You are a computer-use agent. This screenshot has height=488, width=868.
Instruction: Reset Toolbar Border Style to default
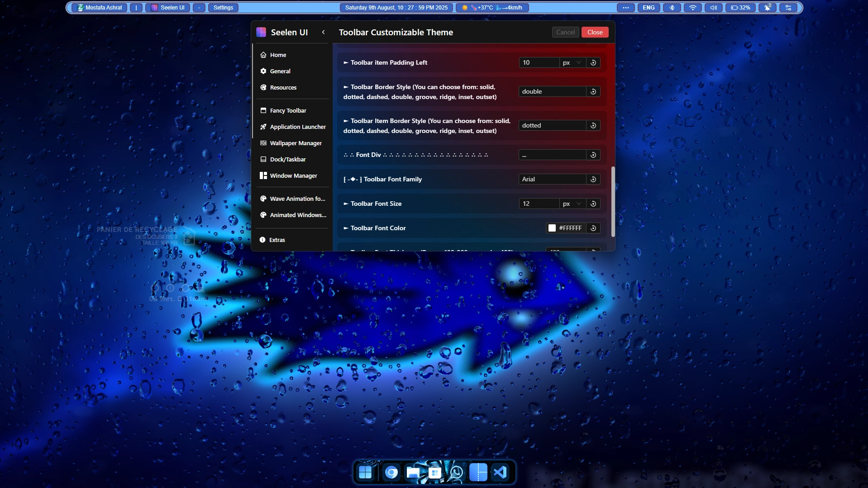point(593,91)
